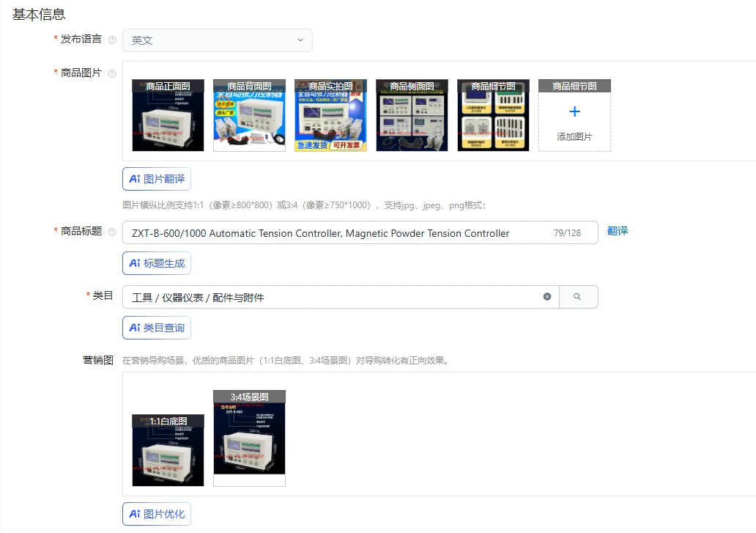The height and width of the screenshot is (533, 756).
Task: Select the 1:1白底图 marketing thumbnail
Action: (168, 450)
